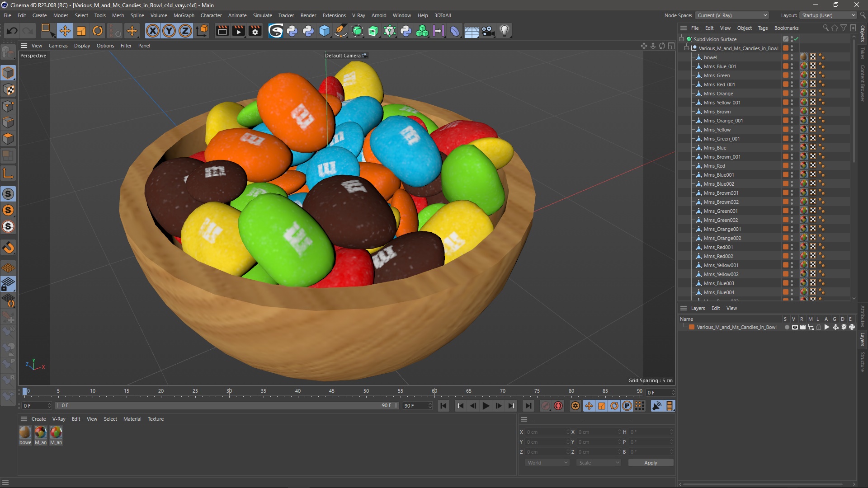Select the bowe material swatch
The image size is (868, 488).
click(25, 432)
